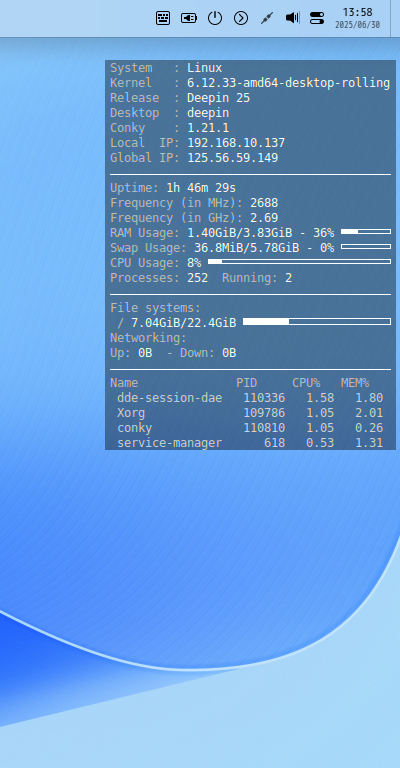400x768 pixels.
Task: Click PID 110336
Action: [x=264, y=398]
